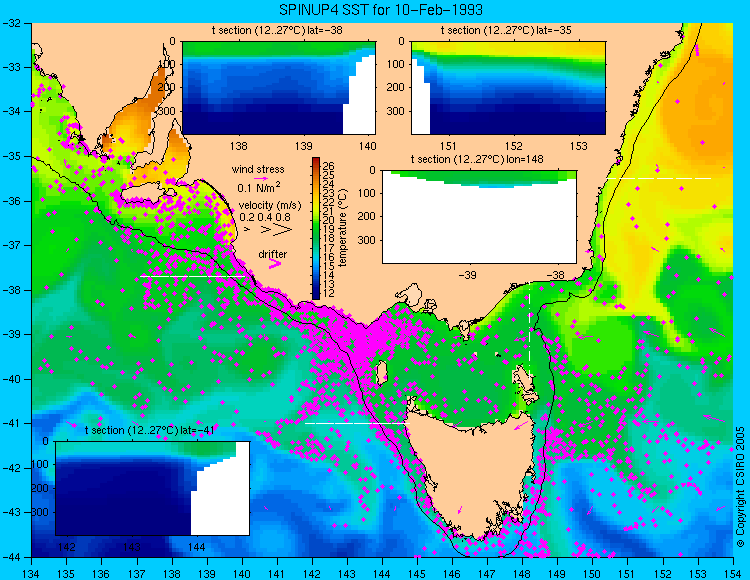Click the '134' longitude tick on bottom axis
750x580 pixels.
(x=32, y=574)
